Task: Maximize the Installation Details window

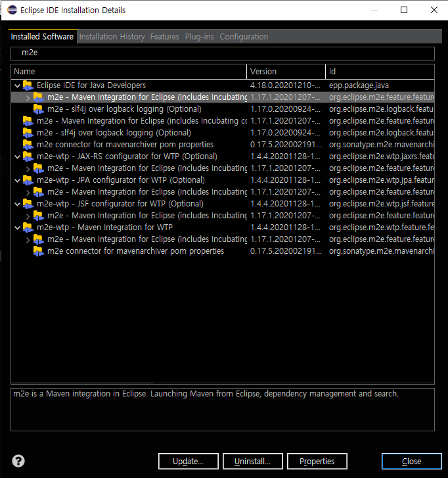Action: tap(404, 10)
